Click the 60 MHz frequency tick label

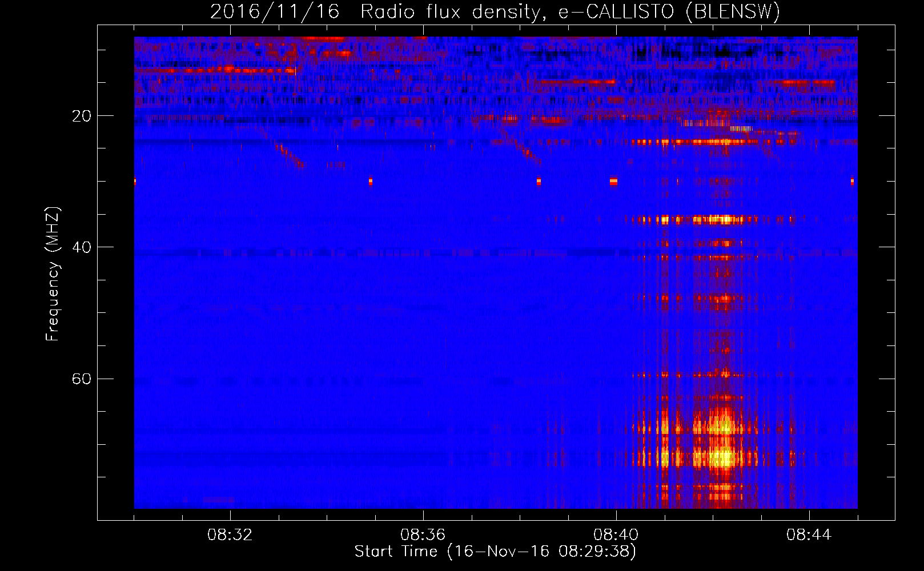[82, 379]
